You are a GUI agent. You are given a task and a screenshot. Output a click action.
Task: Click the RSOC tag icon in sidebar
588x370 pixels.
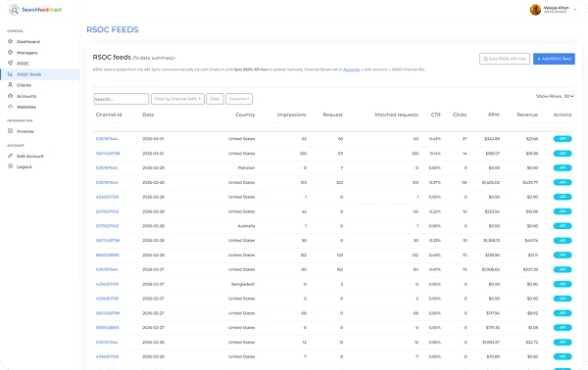pos(11,63)
